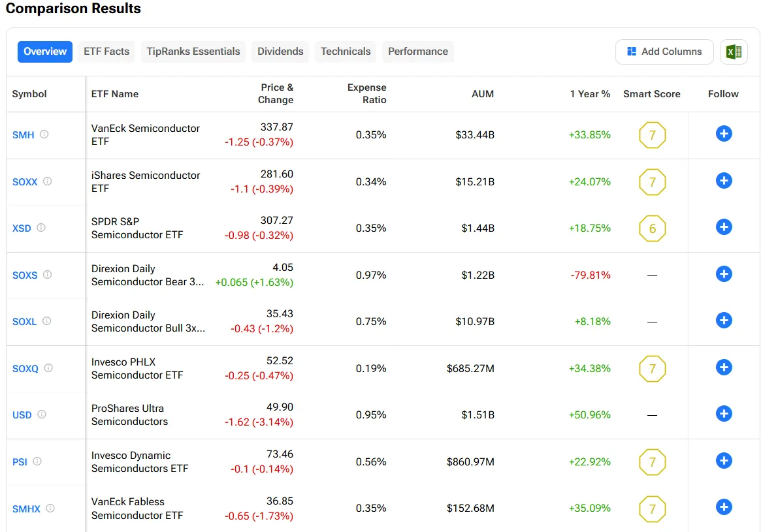
Task: Click SMH's Smart Score badge showing 7
Action: tap(652, 135)
